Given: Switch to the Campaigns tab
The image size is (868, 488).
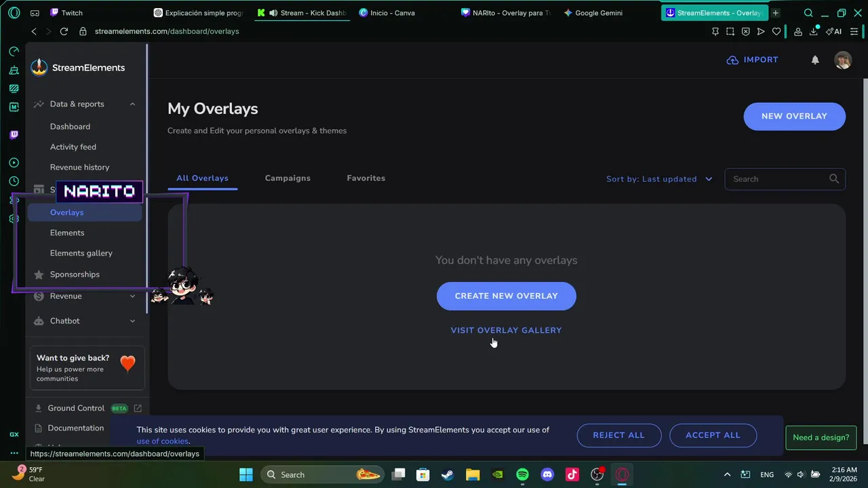Looking at the screenshot, I should [x=288, y=178].
